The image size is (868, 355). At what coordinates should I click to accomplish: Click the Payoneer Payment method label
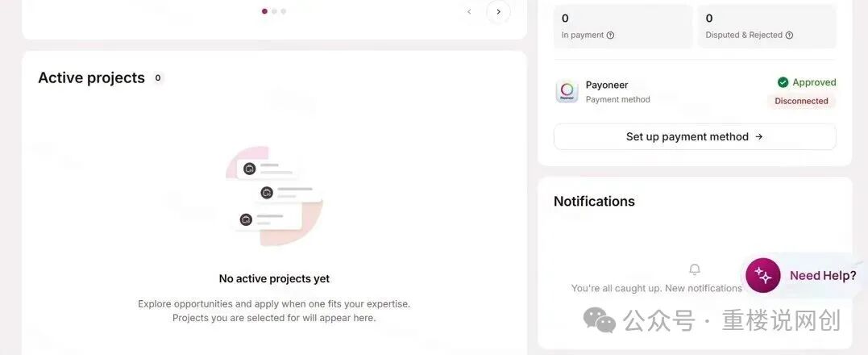618,100
